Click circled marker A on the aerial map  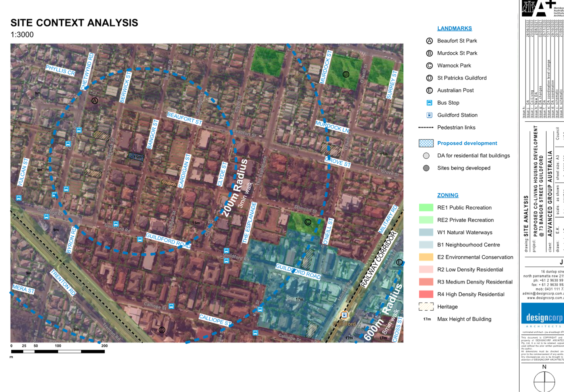[95, 101]
